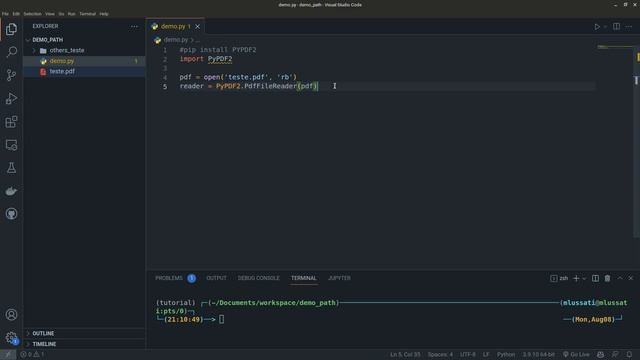Viewport: 640px width, 360px height.
Task: Open the Go menu
Action: [61, 14]
